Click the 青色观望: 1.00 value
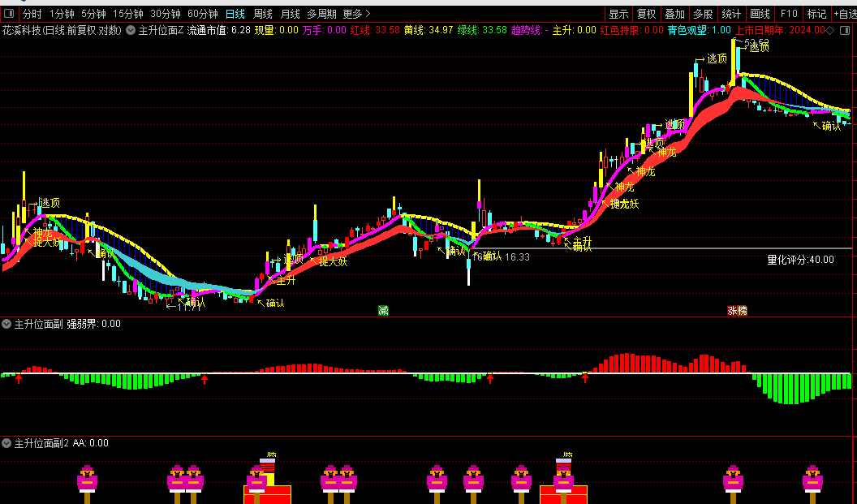Screen dimensions: 857x504 699,31
